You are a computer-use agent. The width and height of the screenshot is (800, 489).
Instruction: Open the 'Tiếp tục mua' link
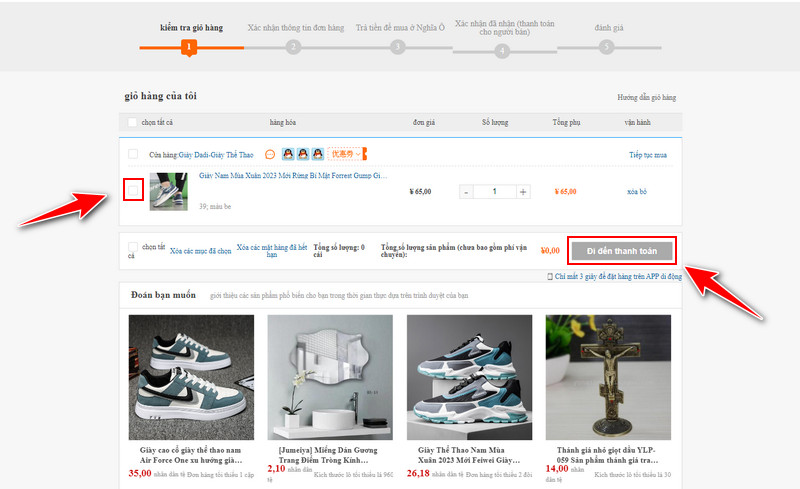647,155
